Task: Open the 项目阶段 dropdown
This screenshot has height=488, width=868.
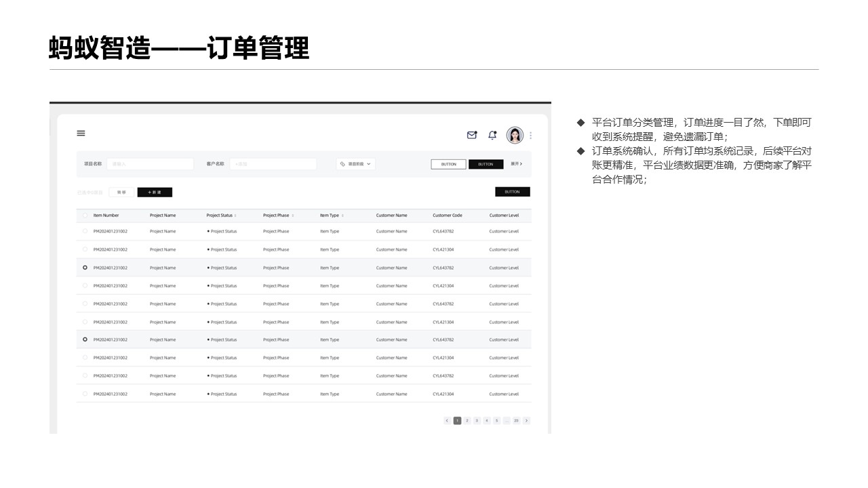Action: click(355, 164)
